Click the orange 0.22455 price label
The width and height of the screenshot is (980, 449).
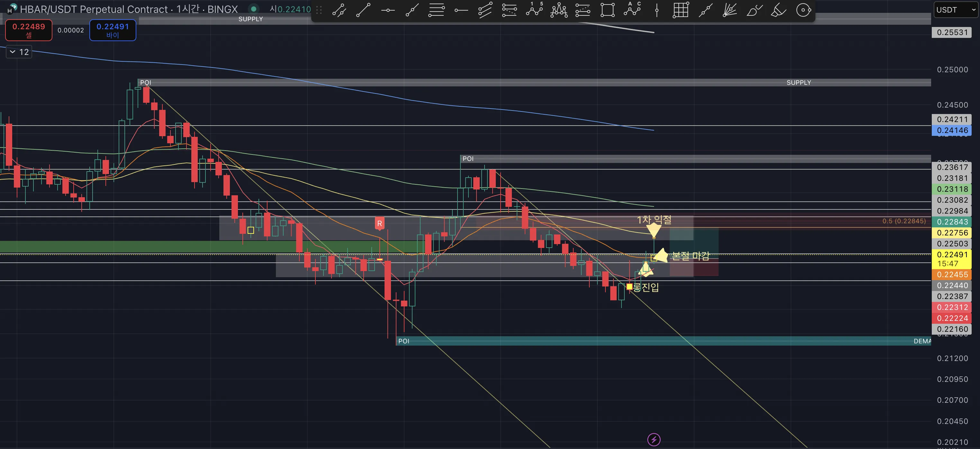[951, 274]
